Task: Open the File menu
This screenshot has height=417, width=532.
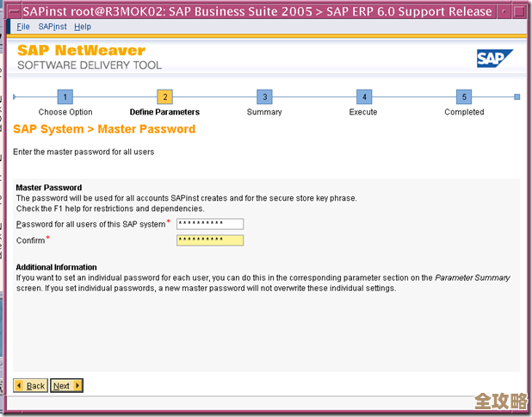Action: coord(23,27)
